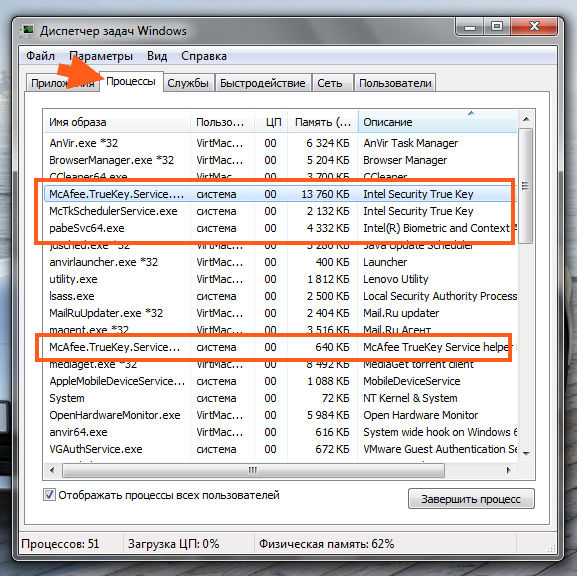Screen dimensions: 577x576
Task: Click the Mail.Ru updater description
Action: pos(401,313)
